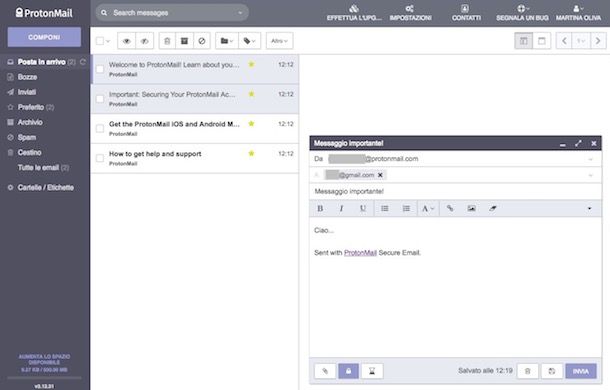Screen dimensions: 610x390
Task: Expand the select-all checkbox dropdown
Action: click(108, 41)
